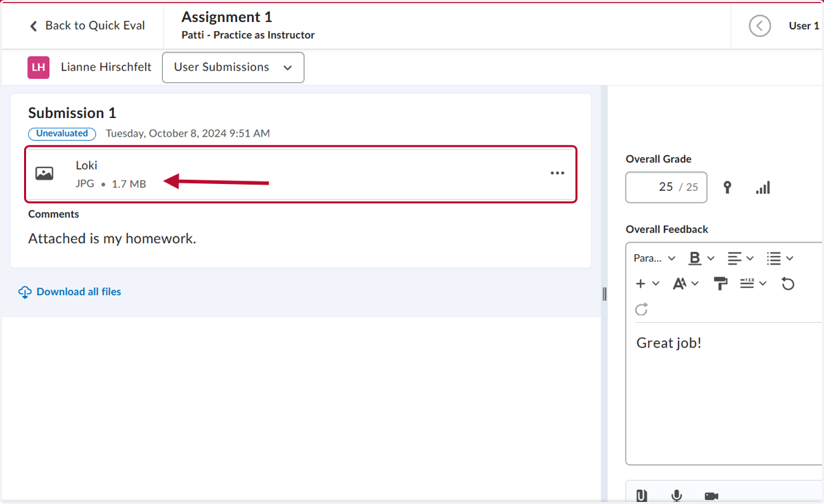
Task: Click the cloud download icon
Action: [25, 292]
